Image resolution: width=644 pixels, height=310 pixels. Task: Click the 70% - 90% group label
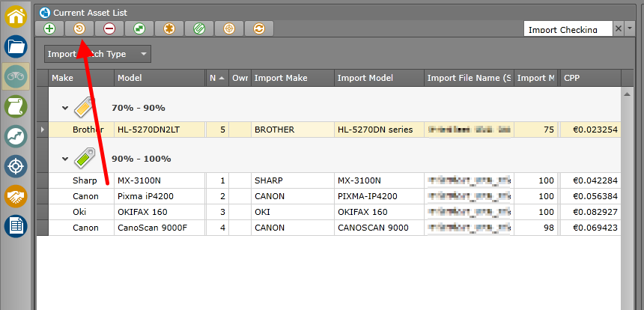click(139, 109)
